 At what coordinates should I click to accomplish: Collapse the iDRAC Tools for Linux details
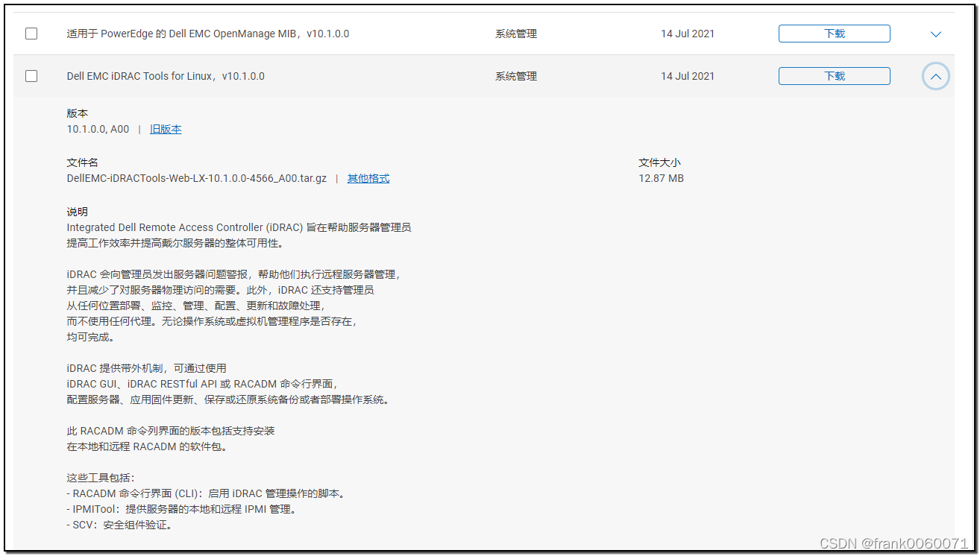[936, 76]
